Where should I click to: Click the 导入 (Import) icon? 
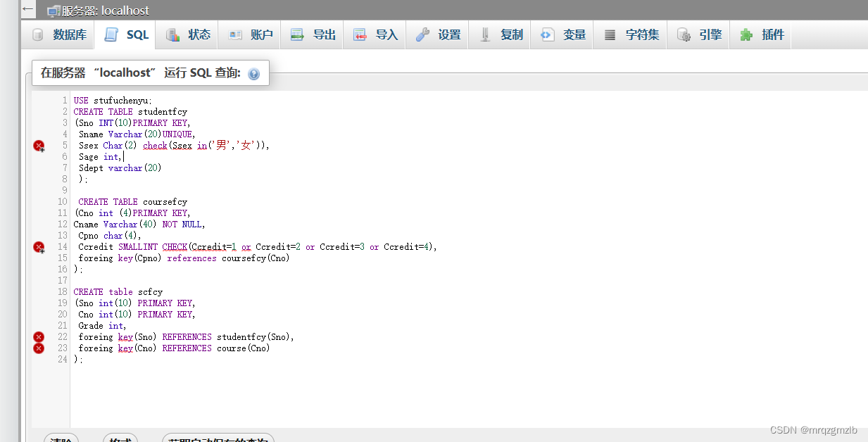click(361, 34)
